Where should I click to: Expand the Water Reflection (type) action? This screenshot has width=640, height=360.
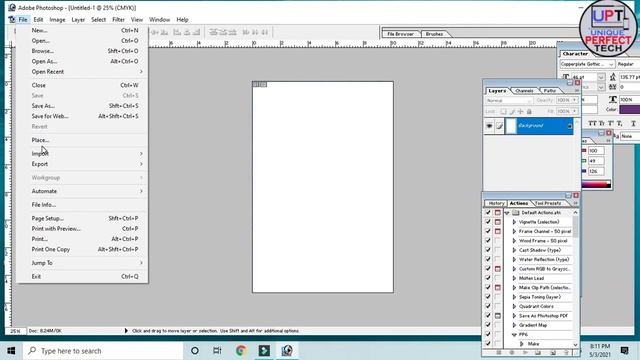click(514, 259)
